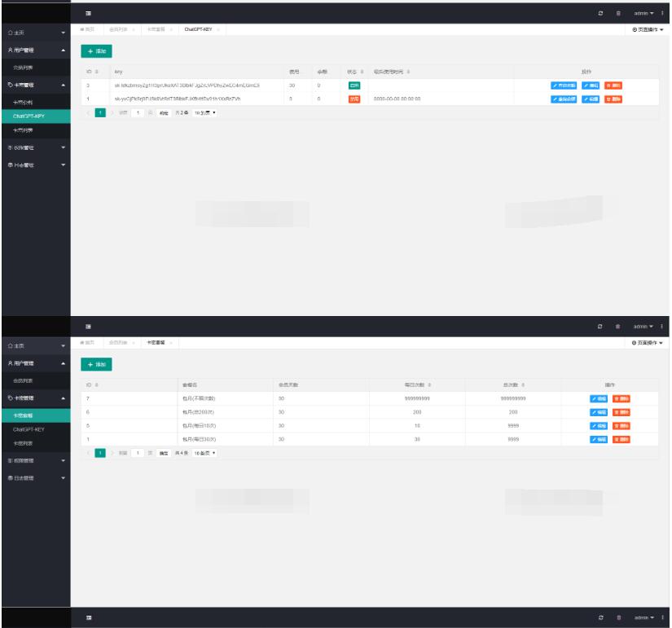This screenshot has width=672, height=628.
Task: Open the 10条/页 selector below the key table
Action: pyautogui.click(x=205, y=112)
